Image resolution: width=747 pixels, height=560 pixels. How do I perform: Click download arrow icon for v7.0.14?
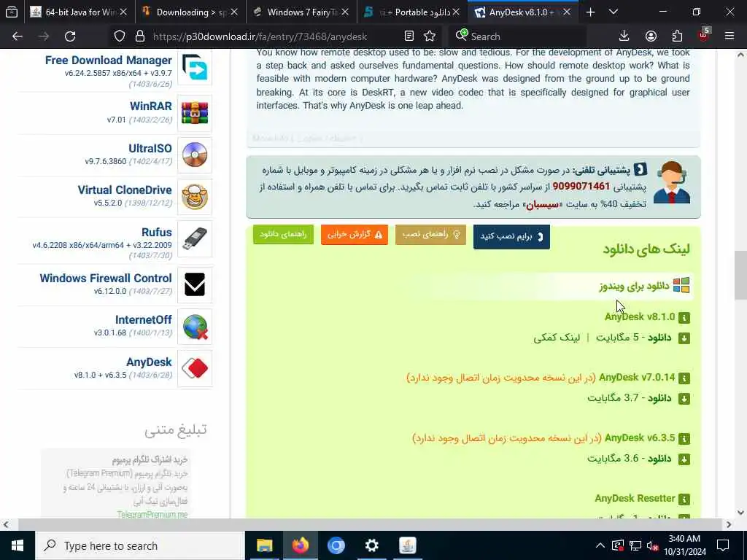pyautogui.click(x=684, y=399)
